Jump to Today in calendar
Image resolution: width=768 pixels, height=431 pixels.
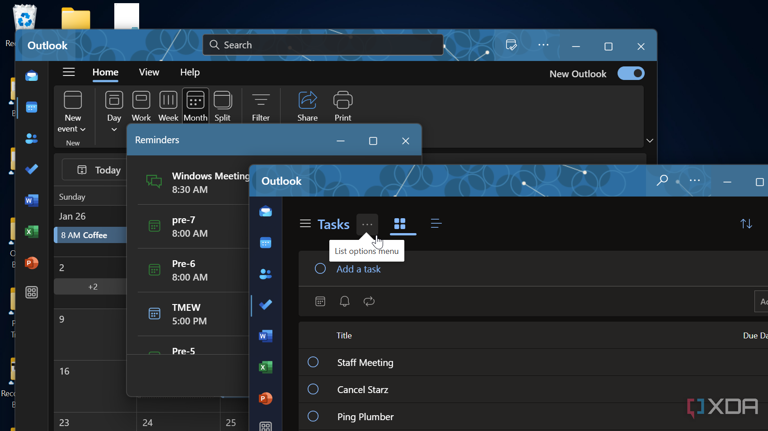(99, 170)
